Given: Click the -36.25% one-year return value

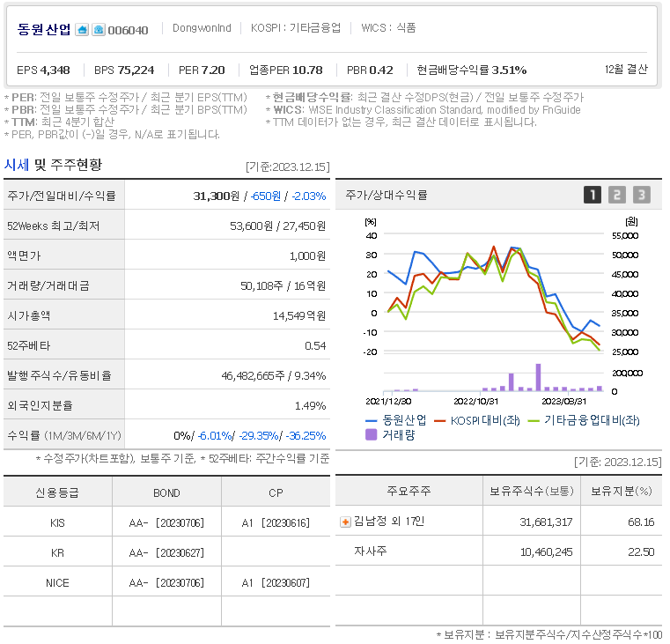Looking at the screenshot, I should 306,436.
